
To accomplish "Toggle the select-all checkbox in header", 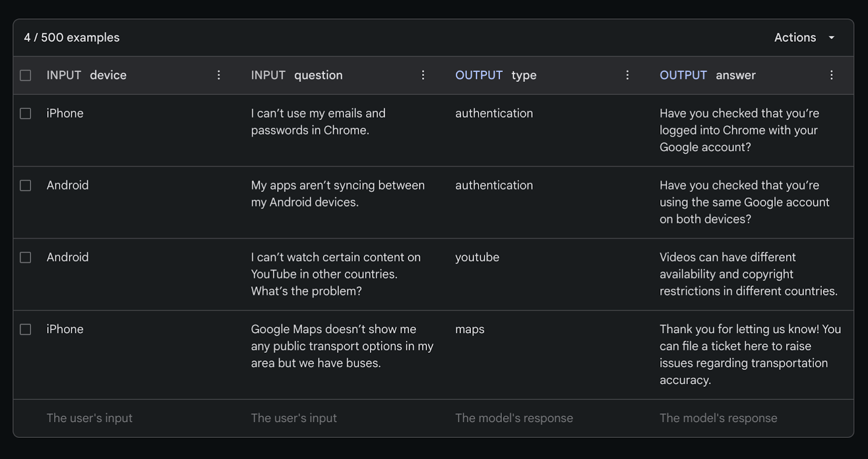I will 25,75.
